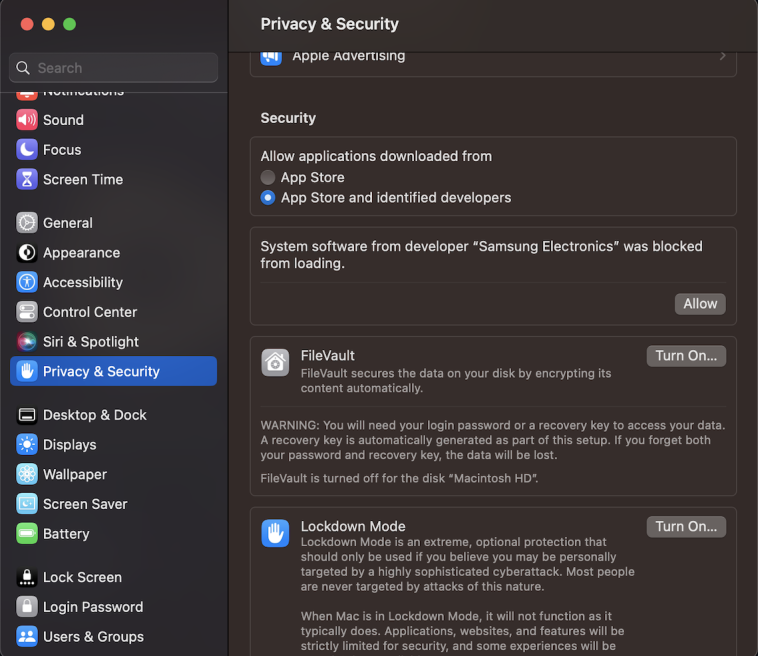Click the Battery icon in sidebar
This screenshot has height=656, width=758.
pos(27,534)
